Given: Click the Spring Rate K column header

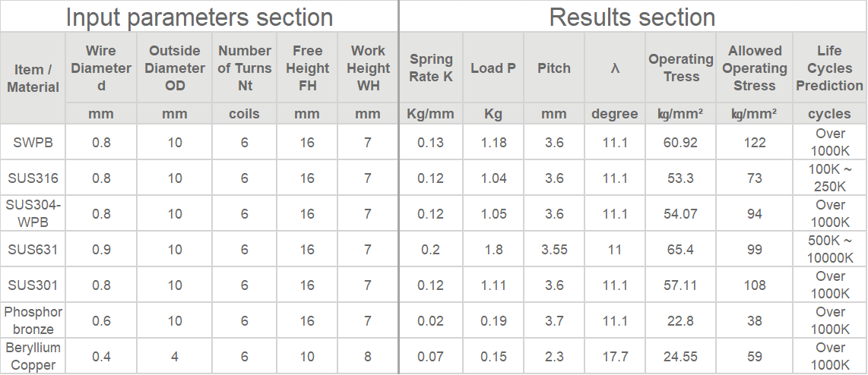Looking at the screenshot, I should coord(431,68).
